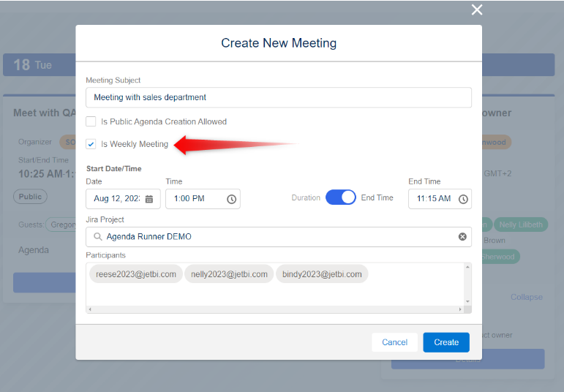Select participant reese2023@jetbi.com chip
The image size is (564, 392).
pos(136,274)
